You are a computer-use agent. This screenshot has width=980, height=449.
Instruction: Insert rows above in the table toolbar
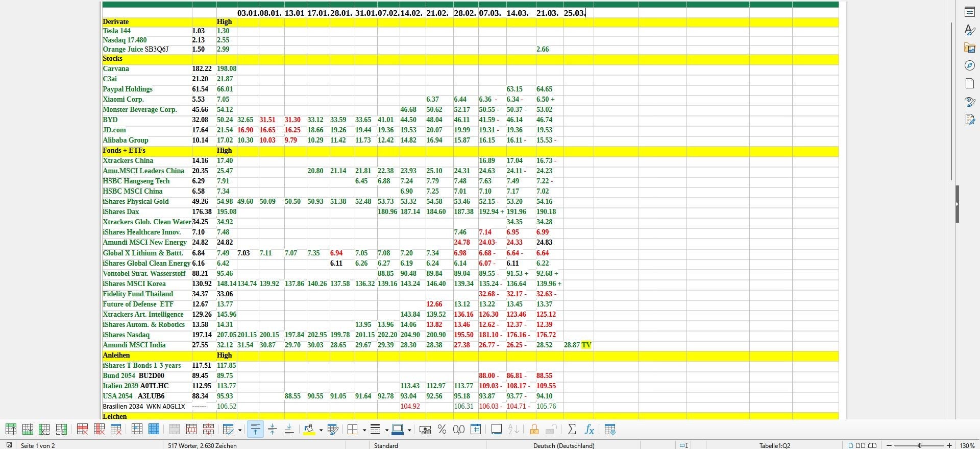click(11, 430)
